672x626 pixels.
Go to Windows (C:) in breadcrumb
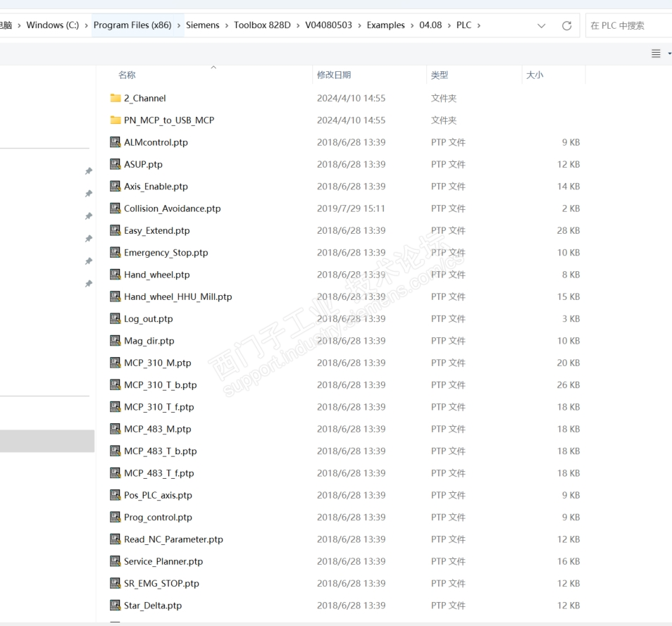53,25
